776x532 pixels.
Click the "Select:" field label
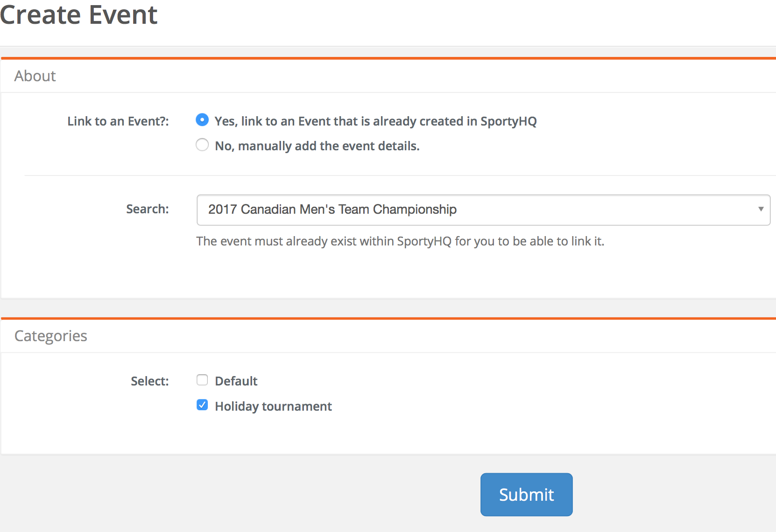coord(150,381)
